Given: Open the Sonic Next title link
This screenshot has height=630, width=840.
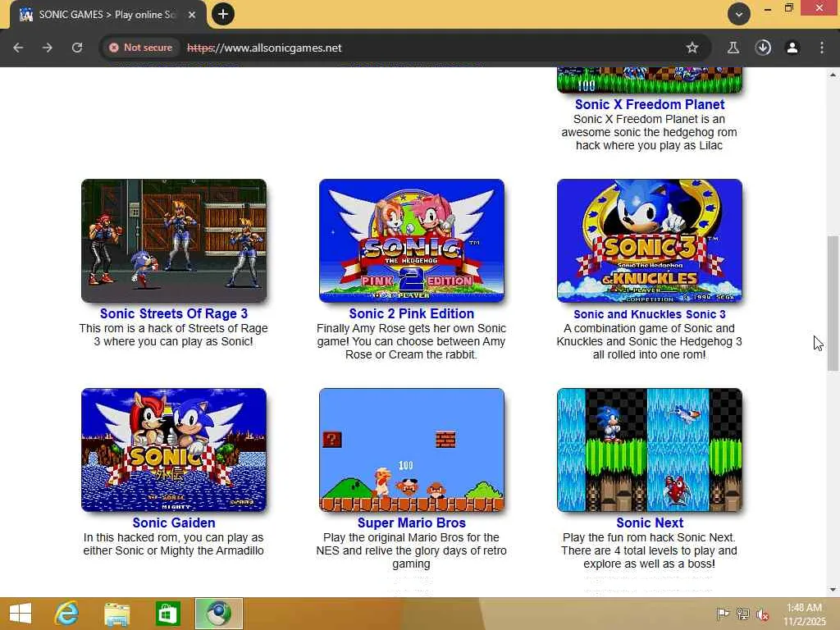Looking at the screenshot, I should pos(650,523).
